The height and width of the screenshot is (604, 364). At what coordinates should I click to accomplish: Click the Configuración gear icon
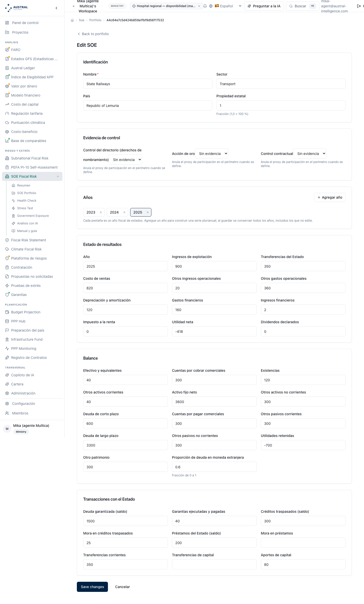coord(7,404)
